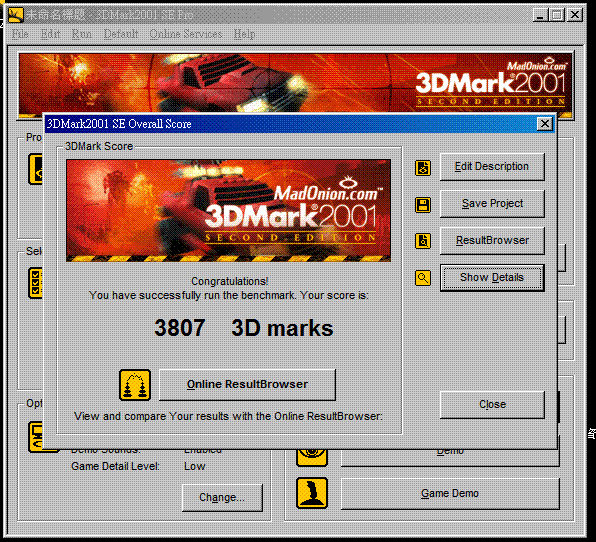The height and width of the screenshot is (542, 596).
Task: Click the joystick Game Demo icon
Action: point(312,493)
